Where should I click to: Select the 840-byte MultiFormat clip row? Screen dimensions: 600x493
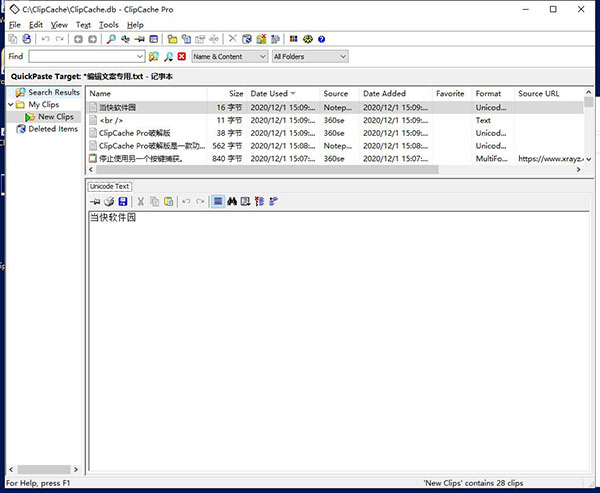[335, 158]
